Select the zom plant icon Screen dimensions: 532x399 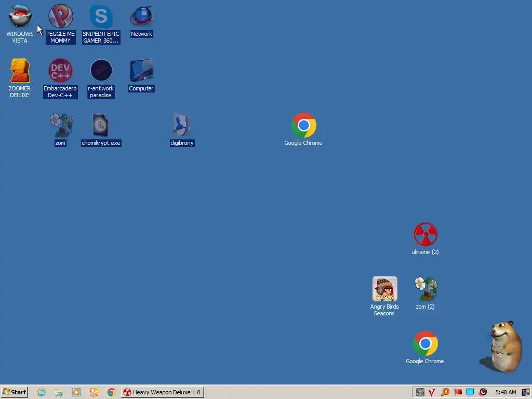[60, 129]
